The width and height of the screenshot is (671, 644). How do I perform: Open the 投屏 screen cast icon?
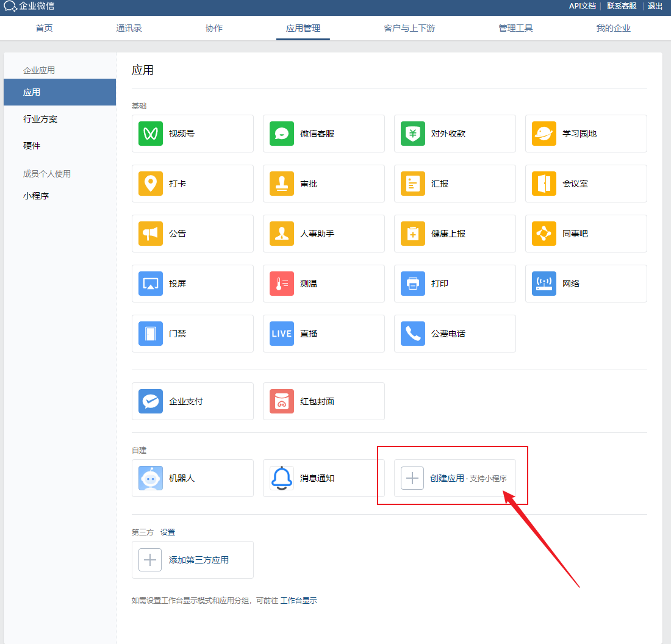(x=150, y=284)
